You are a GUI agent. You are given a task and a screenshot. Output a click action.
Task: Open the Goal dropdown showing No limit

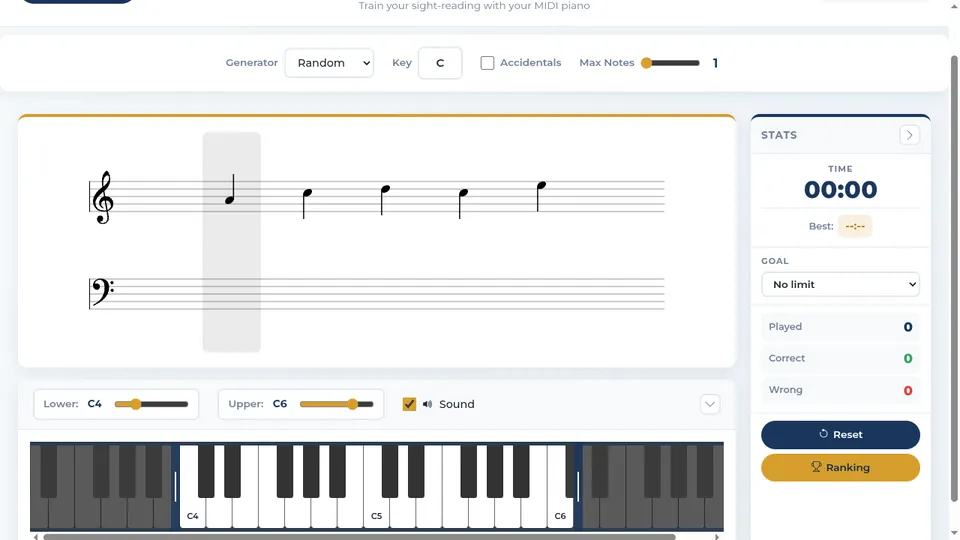pos(840,285)
